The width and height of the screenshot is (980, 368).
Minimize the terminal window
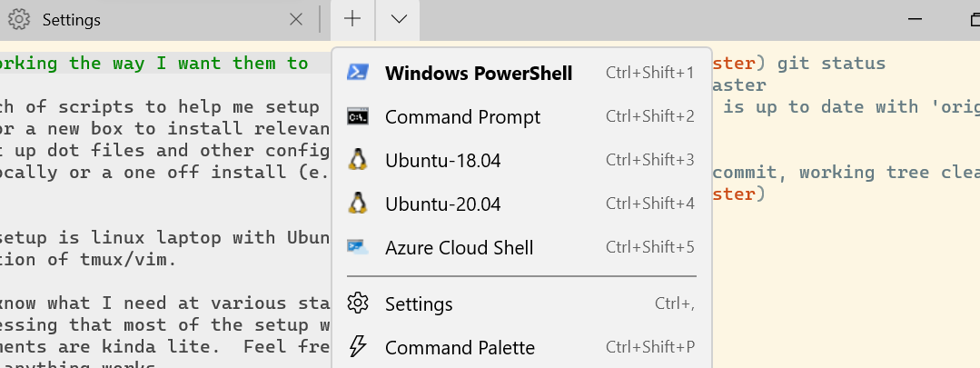point(915,19)
